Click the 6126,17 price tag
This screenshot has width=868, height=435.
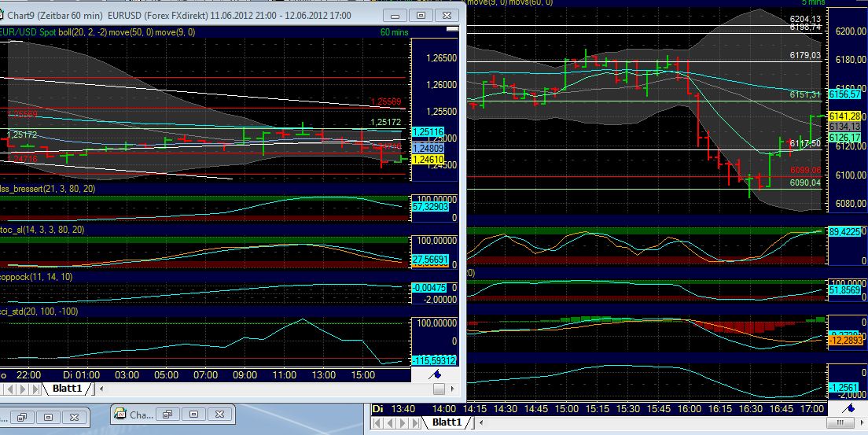tap(844, 137)
